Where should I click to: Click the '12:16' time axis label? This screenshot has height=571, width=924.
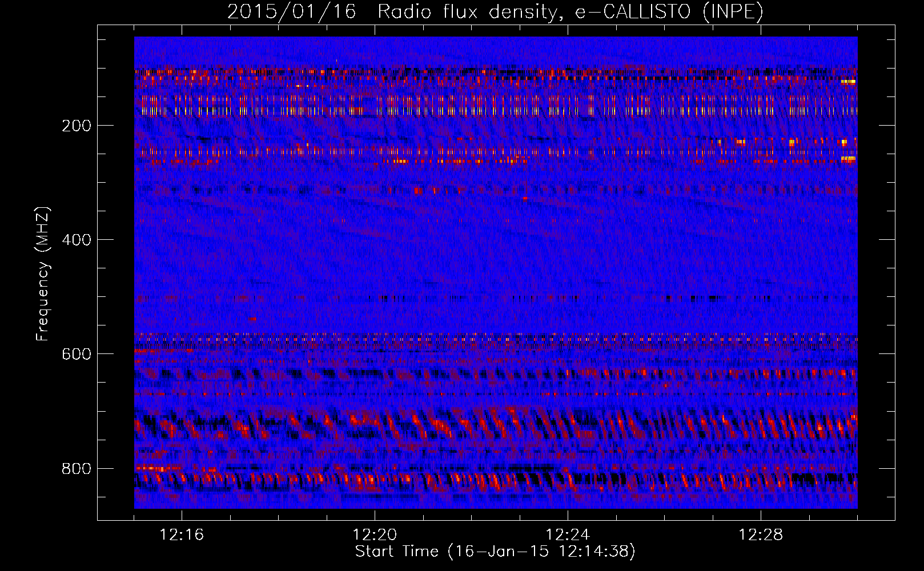182,535
